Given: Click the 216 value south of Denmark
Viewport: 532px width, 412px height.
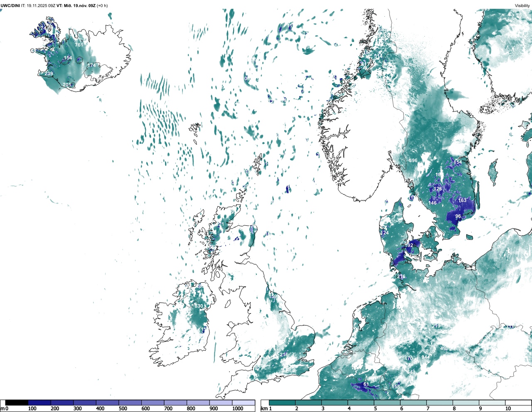Looking at the screenshot, I should click(x=401, y=276).
